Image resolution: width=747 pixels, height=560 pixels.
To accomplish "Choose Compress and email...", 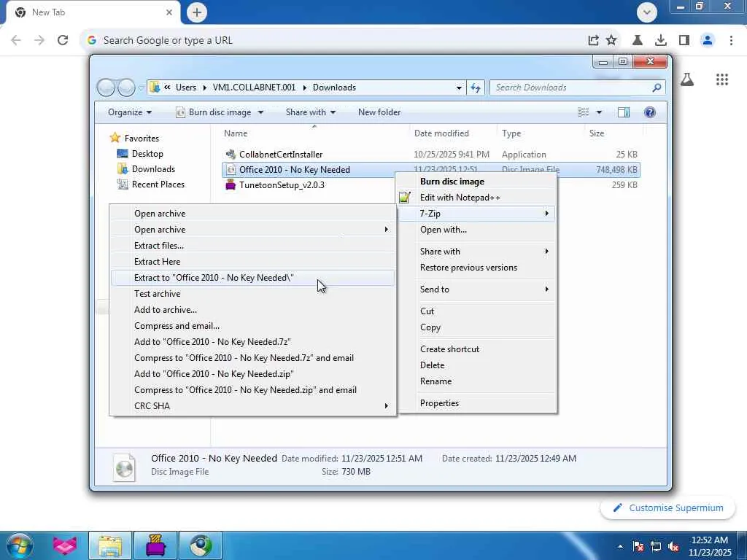I will [x=253, y=326].
